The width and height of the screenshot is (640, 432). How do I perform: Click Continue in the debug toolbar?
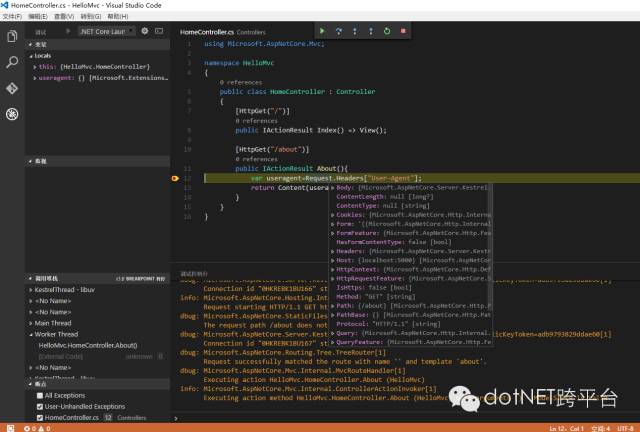(x=322, y=31)
